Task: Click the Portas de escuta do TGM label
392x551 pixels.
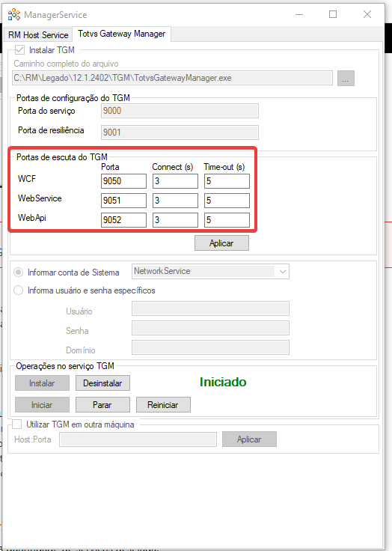Action: tap(62, 157)
